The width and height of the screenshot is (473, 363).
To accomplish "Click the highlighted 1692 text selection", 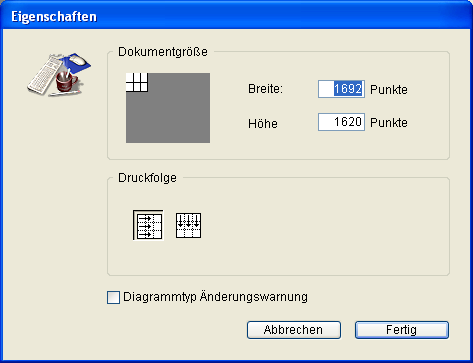I will coord(348,89).
